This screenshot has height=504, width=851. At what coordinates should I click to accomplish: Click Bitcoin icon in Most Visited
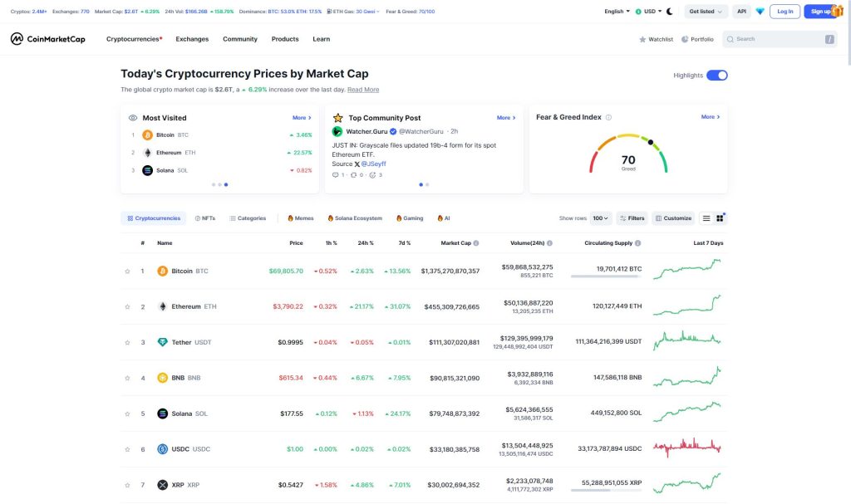(147, 135)
